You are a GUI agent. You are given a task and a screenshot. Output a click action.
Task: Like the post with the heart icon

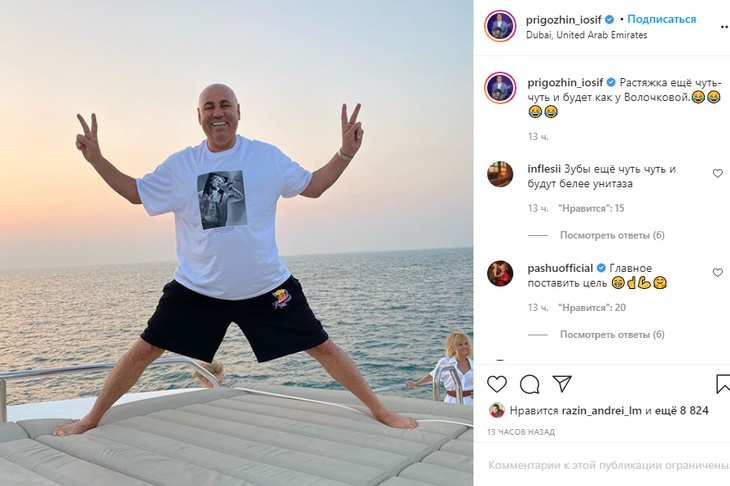(497, 384)
